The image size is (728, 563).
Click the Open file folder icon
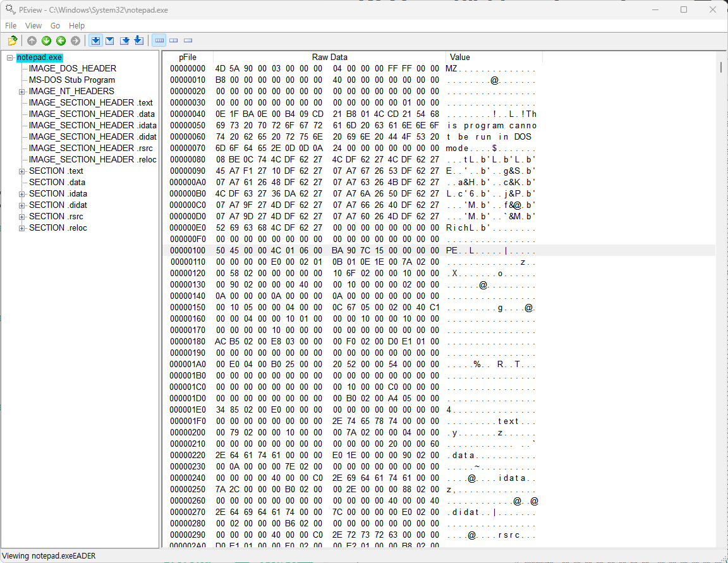(13, 41)
